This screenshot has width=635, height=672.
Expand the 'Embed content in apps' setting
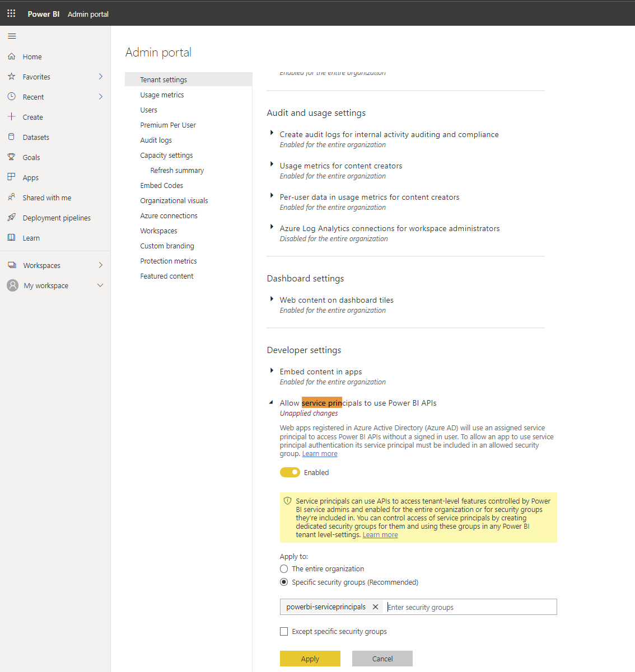[272, 372]
